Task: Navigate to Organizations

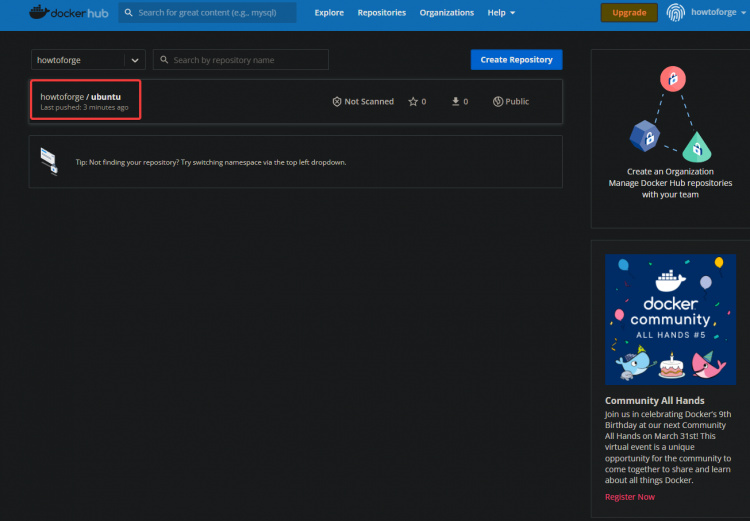Action: pos(446,13)
